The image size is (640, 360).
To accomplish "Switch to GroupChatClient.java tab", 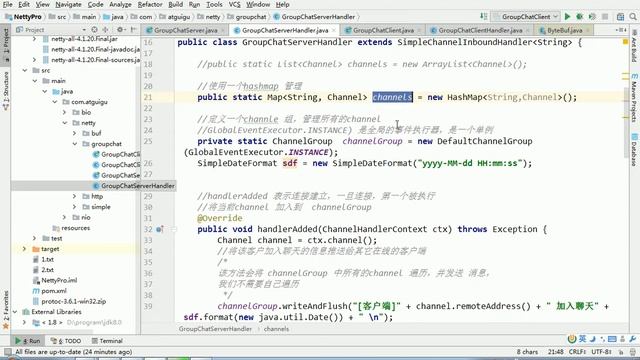I will [x=383, y=30].
